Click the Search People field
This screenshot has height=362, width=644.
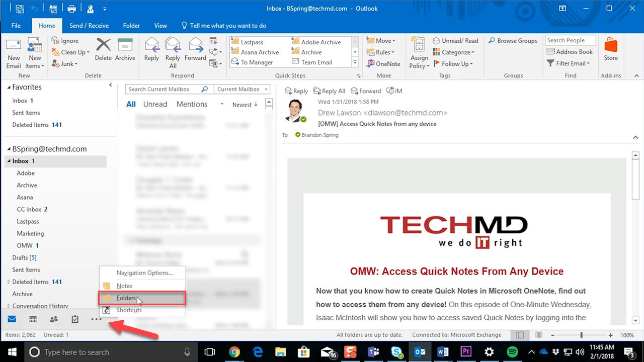click(571, 41)
